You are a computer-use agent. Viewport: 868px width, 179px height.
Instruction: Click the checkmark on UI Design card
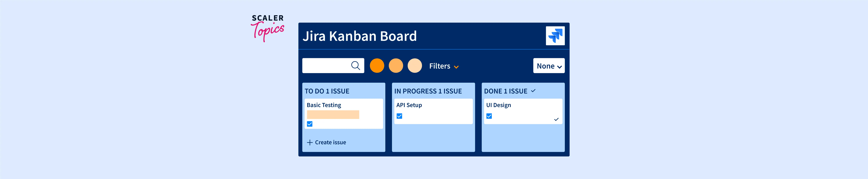tap(556, 119)
